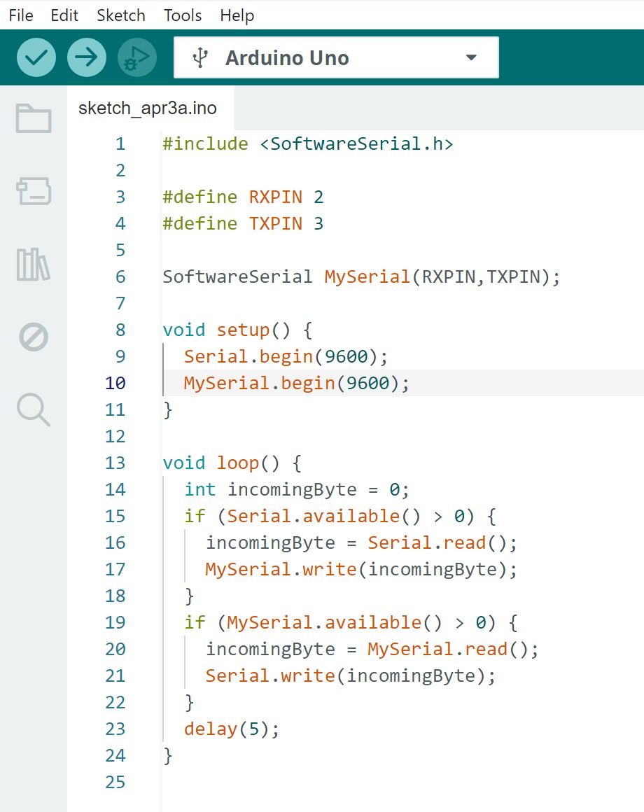Open the Tools menu
Image resolution: width=644 pixels, height=812 pixels.
(x=183, y=15)
